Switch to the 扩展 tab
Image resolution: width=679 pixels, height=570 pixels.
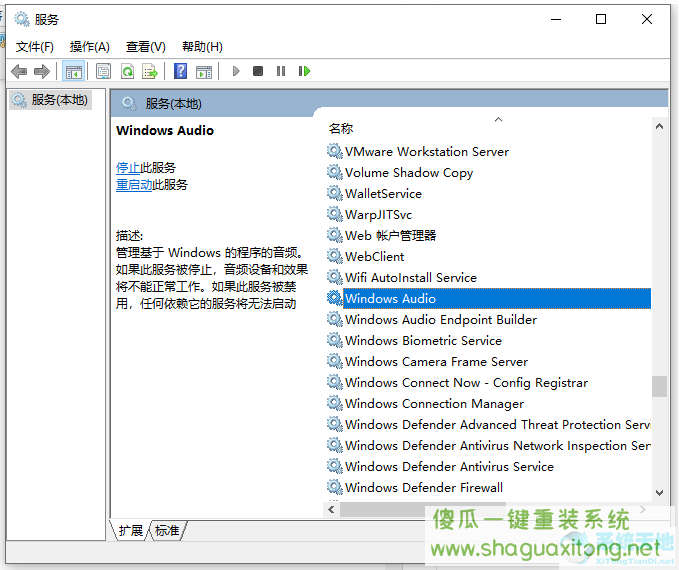click(x=131, y=530)
